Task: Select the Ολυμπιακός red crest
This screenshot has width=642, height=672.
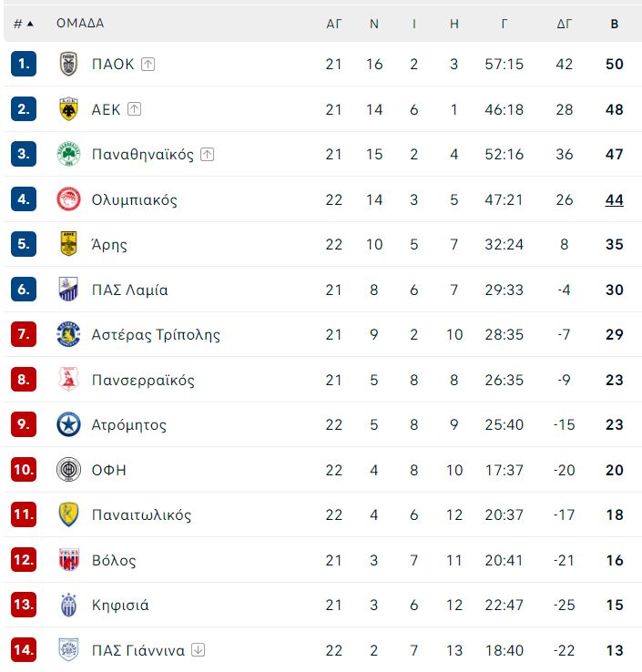Action: [x=68, y=199]
